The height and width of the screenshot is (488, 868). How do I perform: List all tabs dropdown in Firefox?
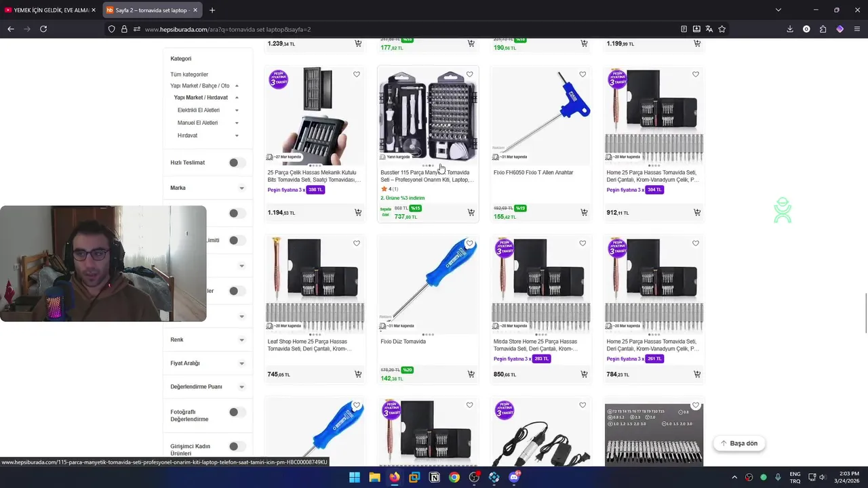pos(778,10)
